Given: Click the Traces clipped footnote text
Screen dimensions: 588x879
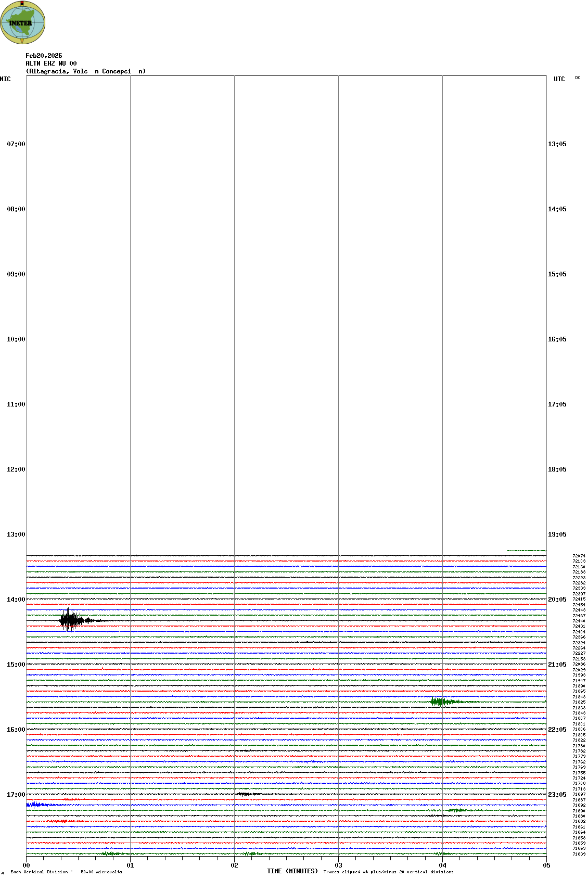Looking at the screenshot, I should coord(388,872).
